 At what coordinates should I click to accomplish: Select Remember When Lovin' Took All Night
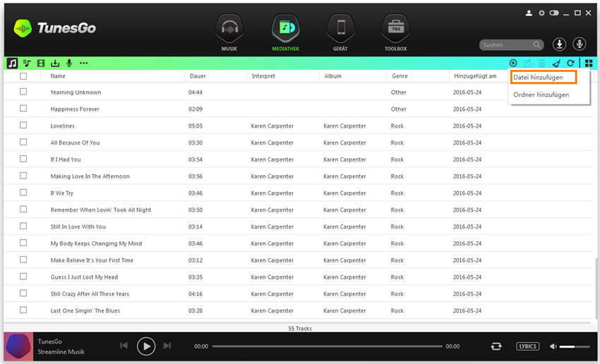point(101,210)
